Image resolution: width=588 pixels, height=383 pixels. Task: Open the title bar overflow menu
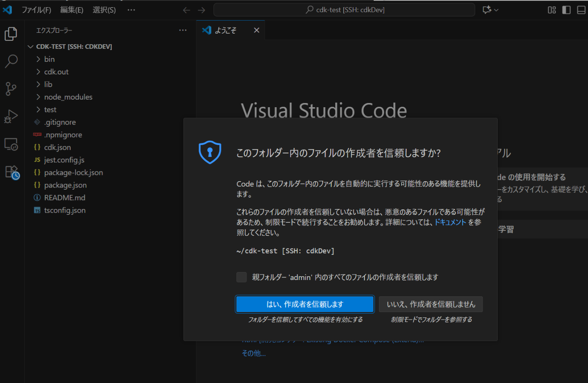tap(131, 10)
